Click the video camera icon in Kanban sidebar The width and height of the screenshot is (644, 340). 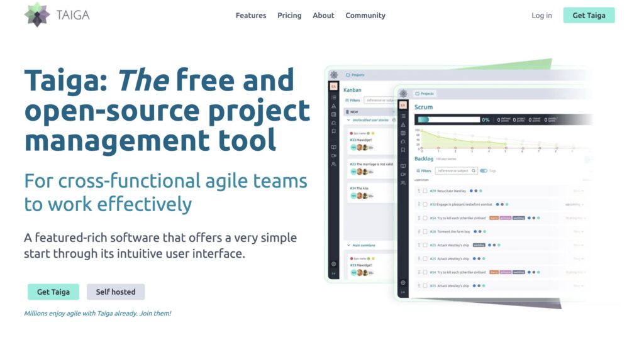pos(333,156)
